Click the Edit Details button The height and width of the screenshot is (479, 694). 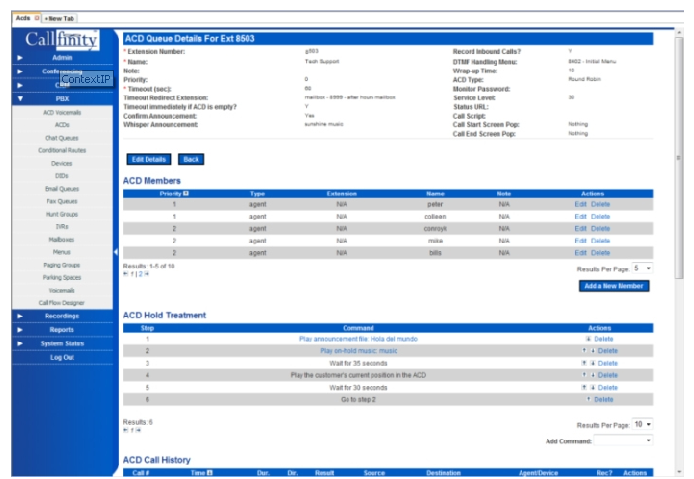pos(149,159)
